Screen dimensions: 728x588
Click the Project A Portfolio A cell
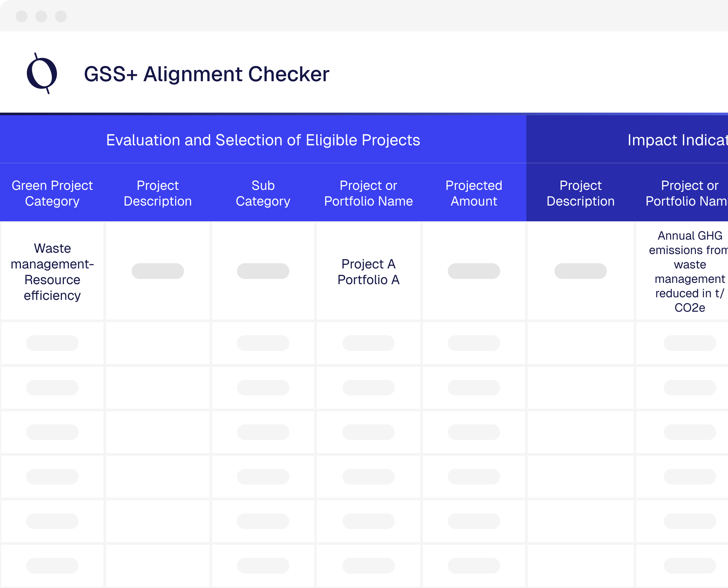click(368, 272)
